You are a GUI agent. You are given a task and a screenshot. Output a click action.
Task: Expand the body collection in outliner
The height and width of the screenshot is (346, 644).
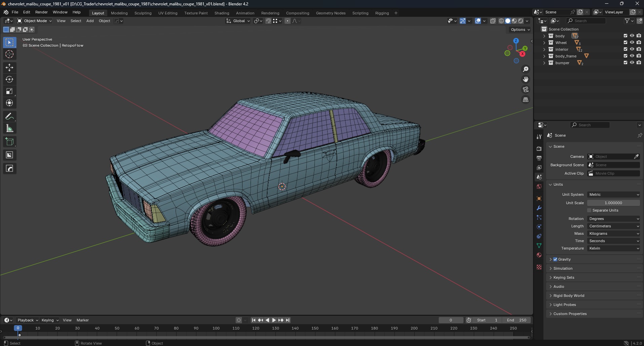point(544,36)
